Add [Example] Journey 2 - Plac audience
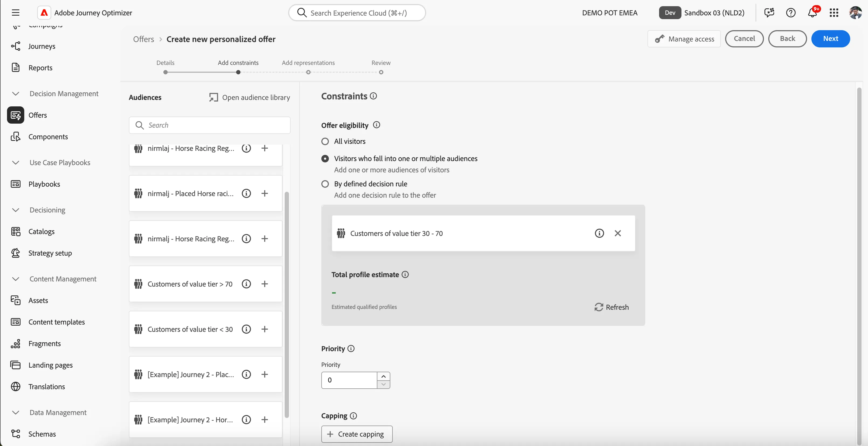Image resolution: width=868 pixels, height=446 pixels. coord(265,374)
